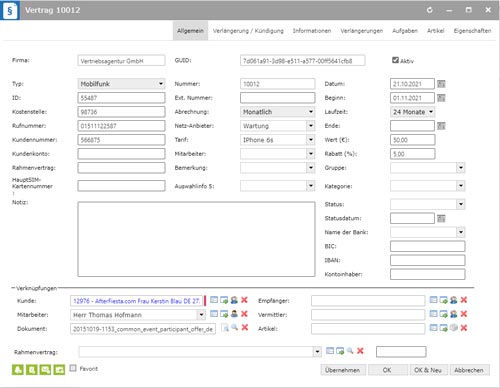
Task: Focus the Kontoinhaber input field
Action: (427, 274)
